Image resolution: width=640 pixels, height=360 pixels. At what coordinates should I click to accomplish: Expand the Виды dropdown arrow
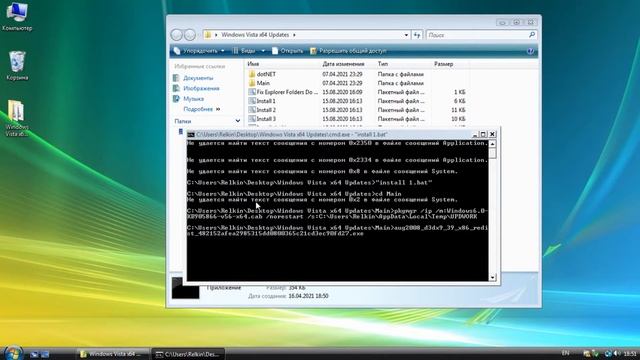point(263,51)
